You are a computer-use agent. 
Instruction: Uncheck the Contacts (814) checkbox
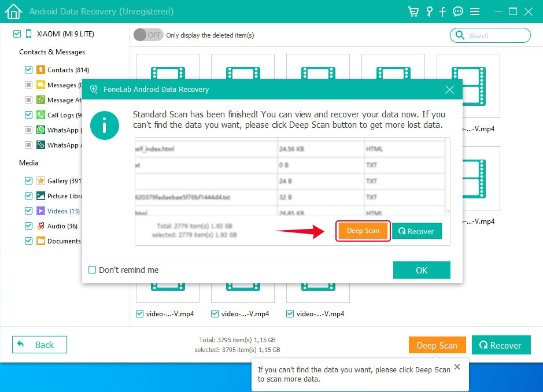tap(29, 69)
